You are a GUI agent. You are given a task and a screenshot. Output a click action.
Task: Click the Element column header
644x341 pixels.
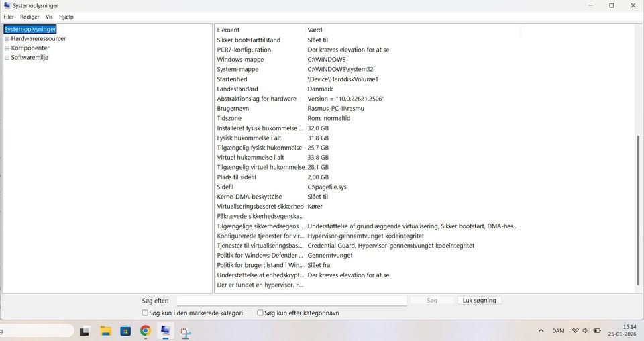(x=260, y=30)
